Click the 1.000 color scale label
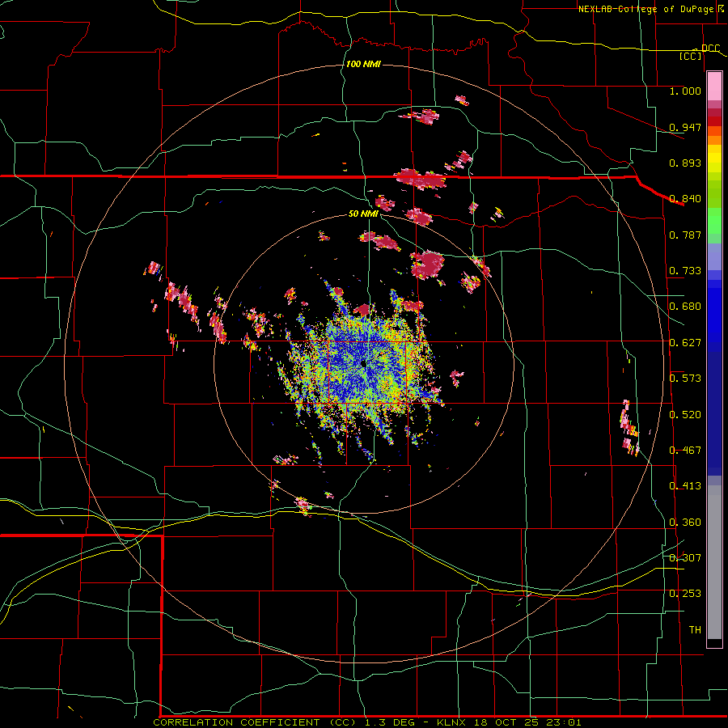Image resolution: width=728 pixels, height=728 pixels. 685,91
